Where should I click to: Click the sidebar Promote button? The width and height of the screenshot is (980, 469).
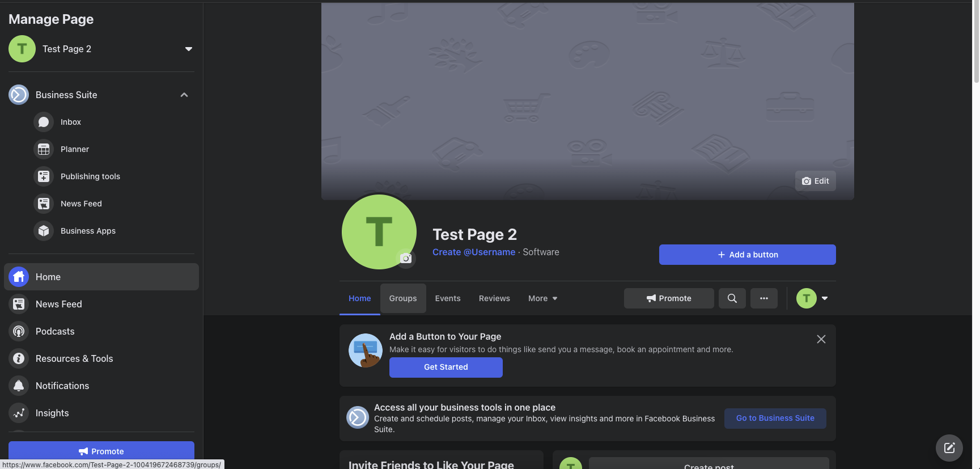(x=101, y=451)
